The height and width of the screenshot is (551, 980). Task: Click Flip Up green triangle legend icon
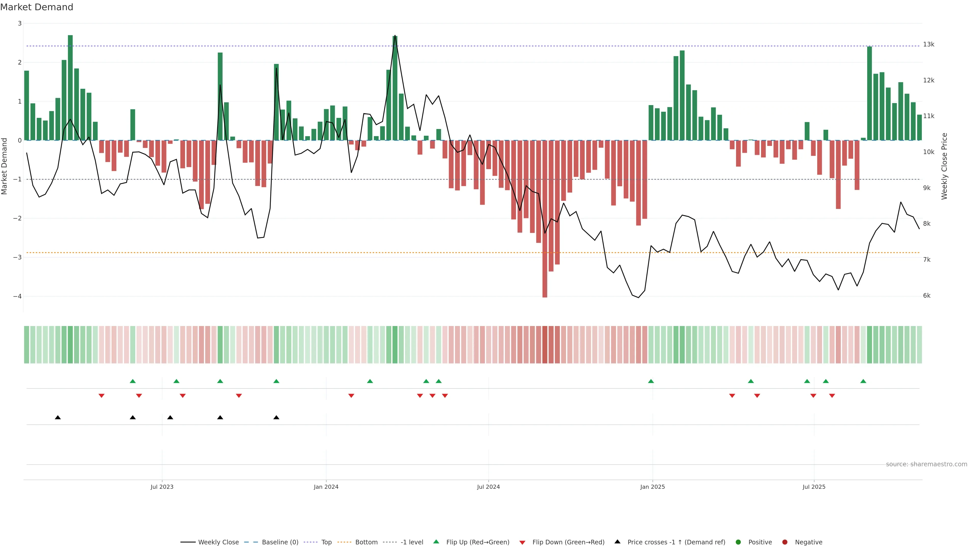pos(436,542)
